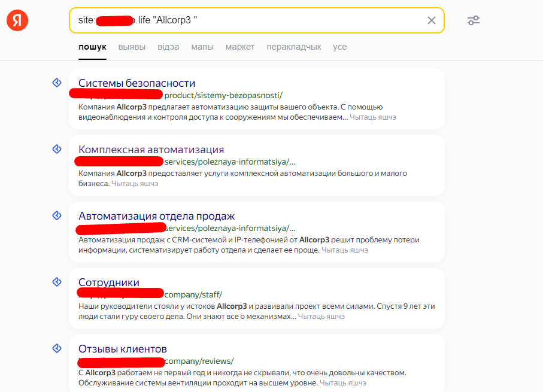Expand the усе tab

point(340,47)
